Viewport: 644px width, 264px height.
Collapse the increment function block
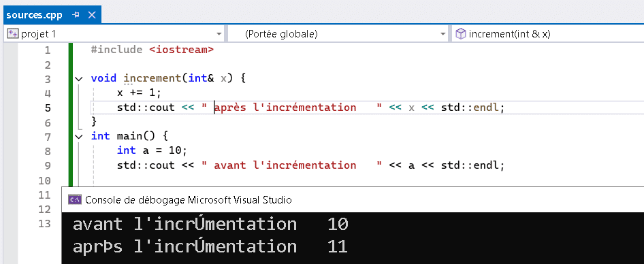point(79,78)
